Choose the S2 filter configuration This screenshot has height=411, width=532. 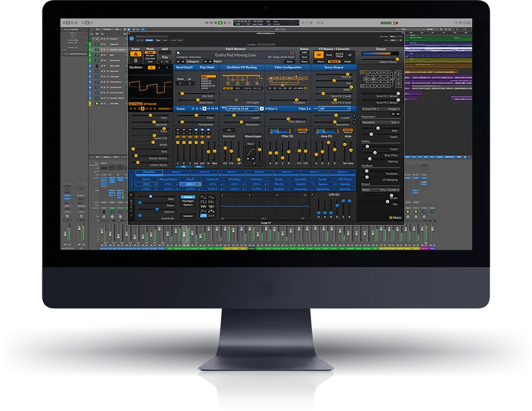click(x=275, y=88)
